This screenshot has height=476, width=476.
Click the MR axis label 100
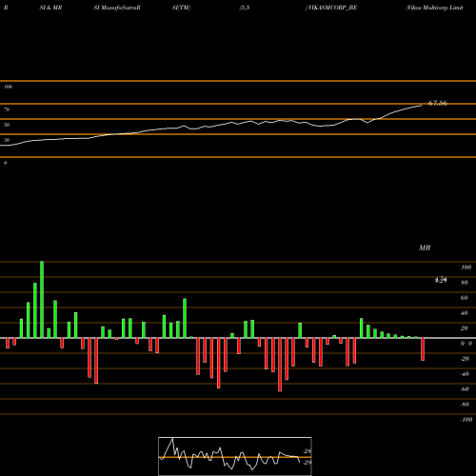pos(466,268)
